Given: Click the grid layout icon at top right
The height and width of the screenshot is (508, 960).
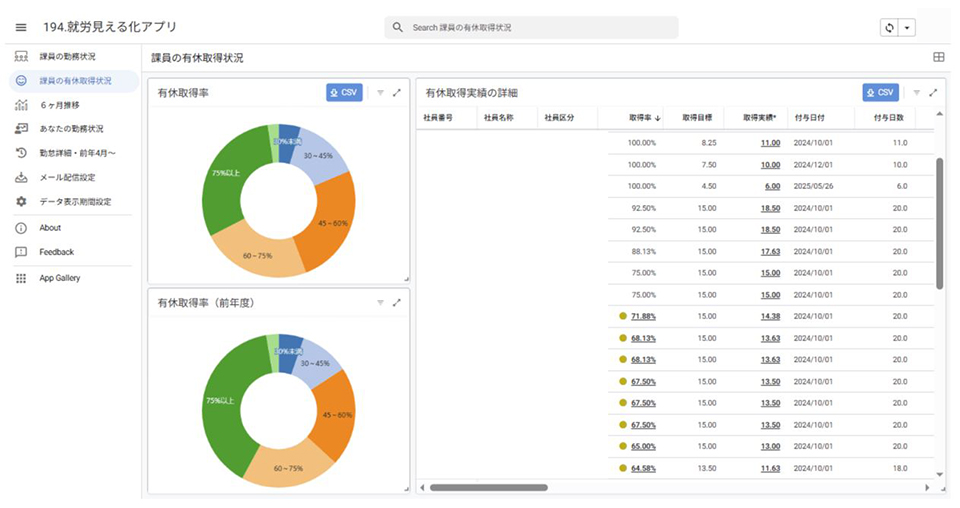Looking at the screenshot, I should [938, 58].
